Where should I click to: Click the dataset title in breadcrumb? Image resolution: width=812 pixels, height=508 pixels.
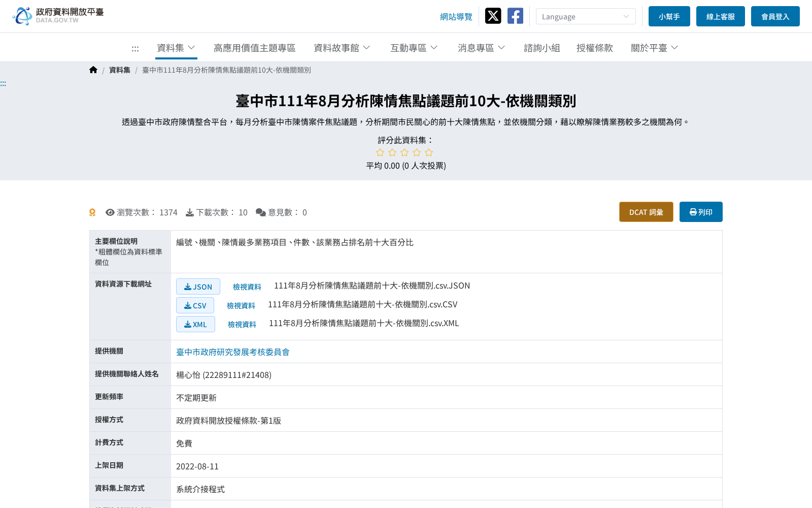coord(226,70)
